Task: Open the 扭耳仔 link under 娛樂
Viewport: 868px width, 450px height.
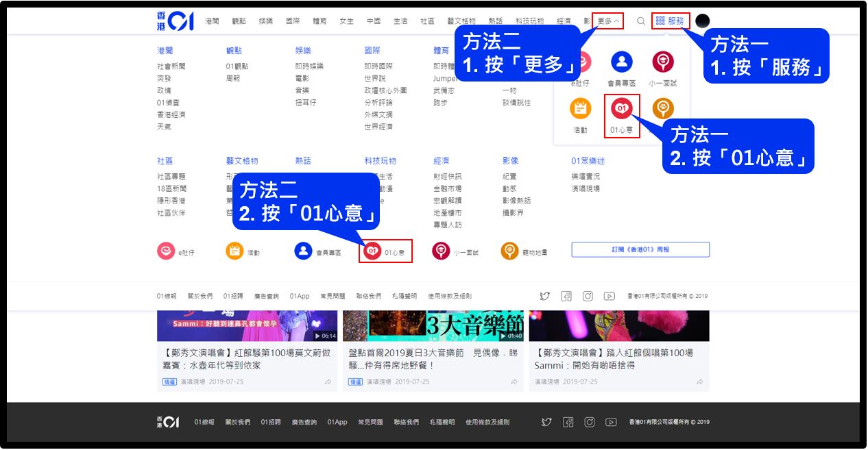Action: 306,103
